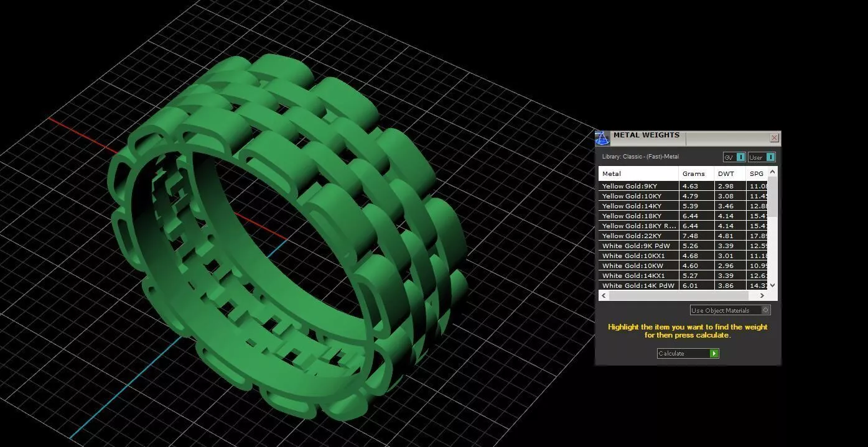Click the 5.39 grams value
The width and height of the screenshot is (868, 447).
[689, 206]
